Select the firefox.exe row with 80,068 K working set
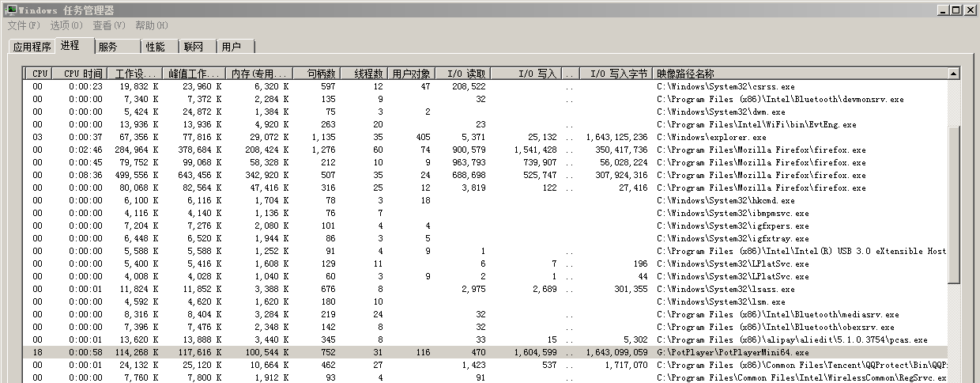 [487, 188]
